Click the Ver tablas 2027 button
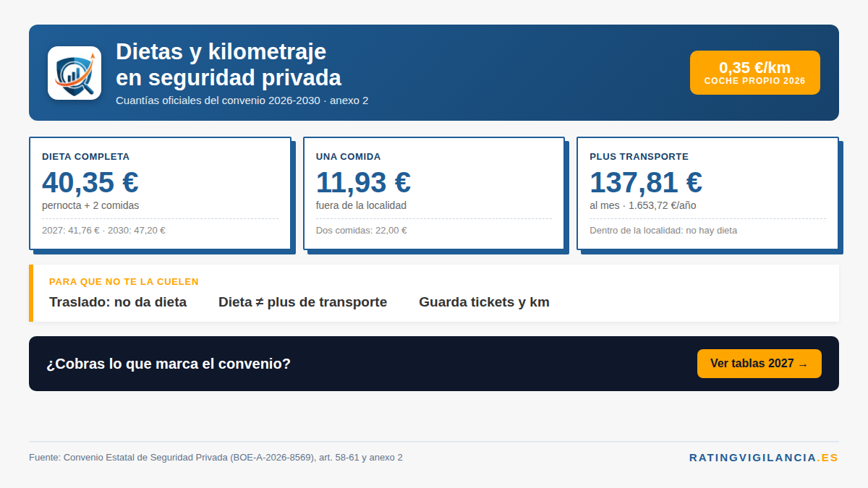 [759, 364]
